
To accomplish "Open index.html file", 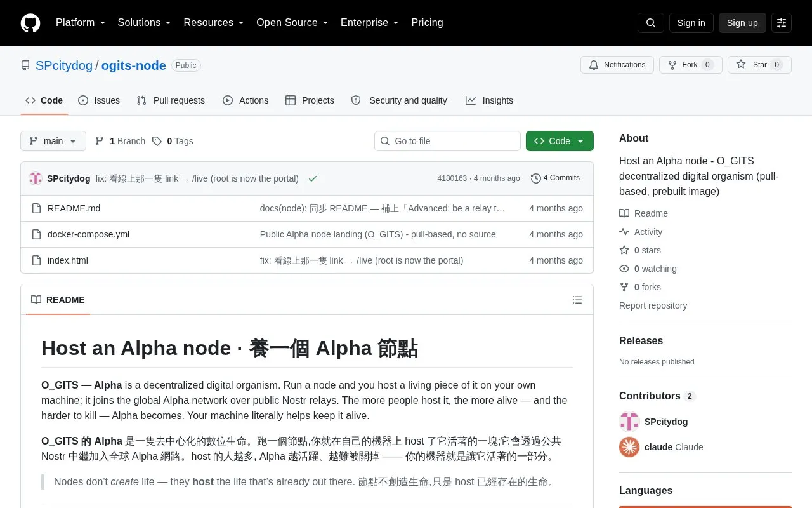I will (x=68, y=260).
